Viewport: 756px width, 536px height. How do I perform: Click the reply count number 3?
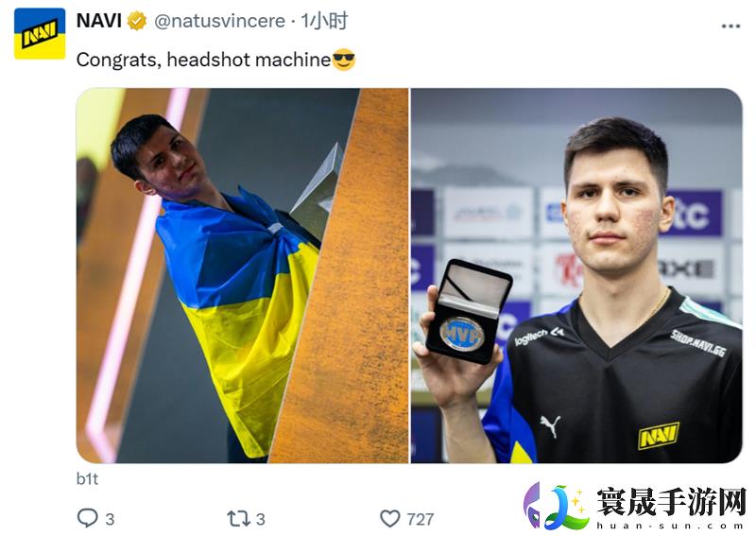point(110,519)
